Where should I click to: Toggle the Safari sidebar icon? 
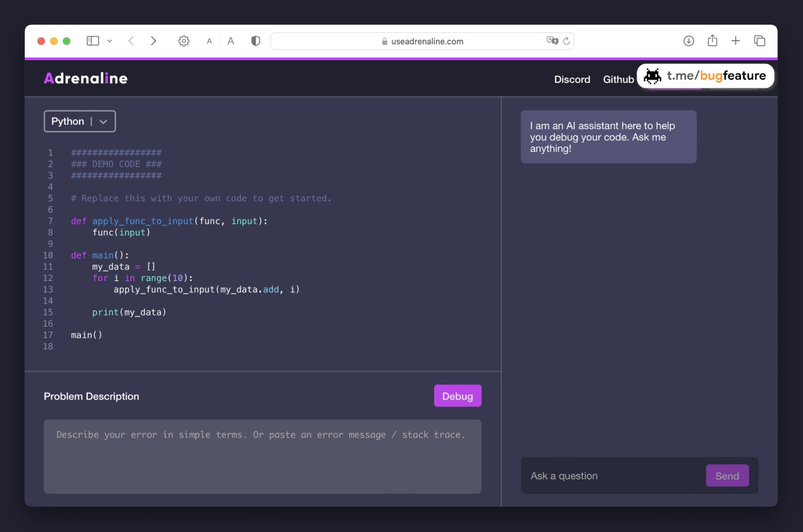(x=93, y=41)
